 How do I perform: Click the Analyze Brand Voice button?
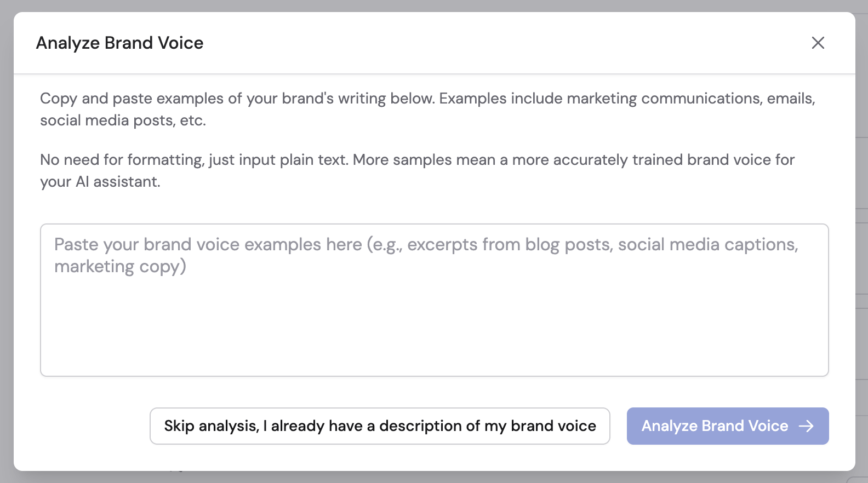coord(727,426)
